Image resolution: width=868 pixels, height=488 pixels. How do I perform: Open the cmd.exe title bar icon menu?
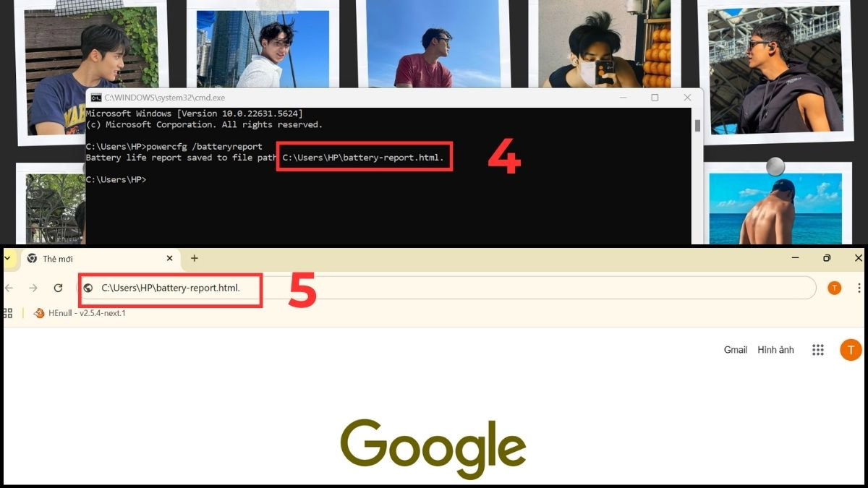pos(95,98)
